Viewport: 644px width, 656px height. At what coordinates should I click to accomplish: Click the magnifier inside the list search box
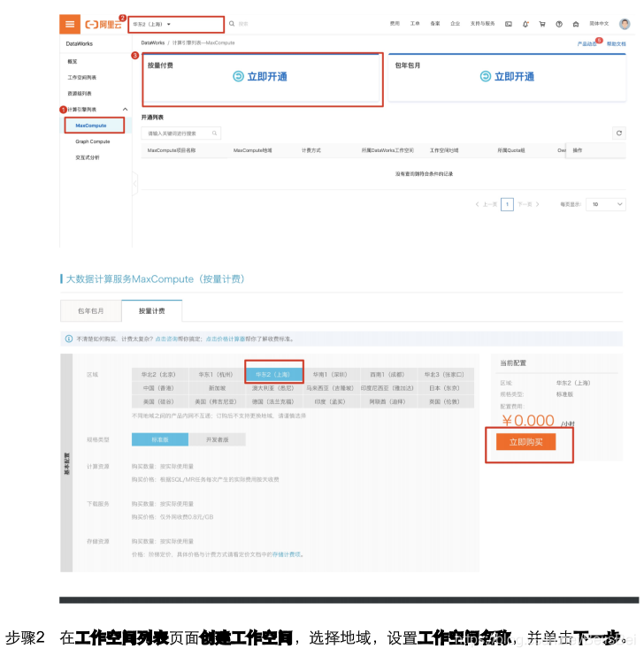214,133
